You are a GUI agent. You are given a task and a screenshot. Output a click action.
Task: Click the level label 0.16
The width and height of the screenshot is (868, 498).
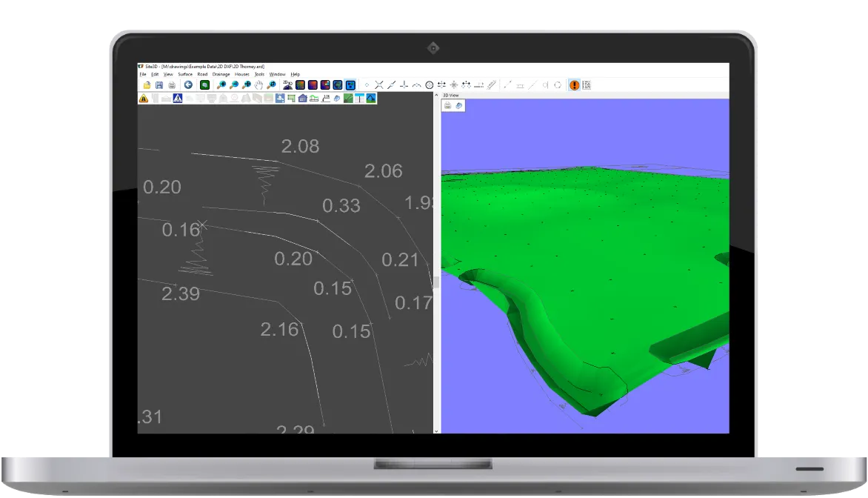pyautogui.click(x=181, y=230)
